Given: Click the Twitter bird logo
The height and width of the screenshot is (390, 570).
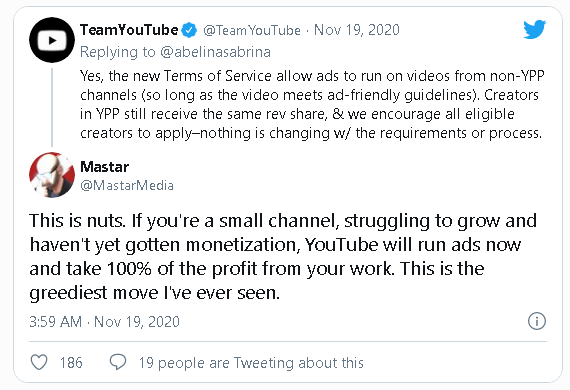Looking at the screenshot, I should coord(534,29).
